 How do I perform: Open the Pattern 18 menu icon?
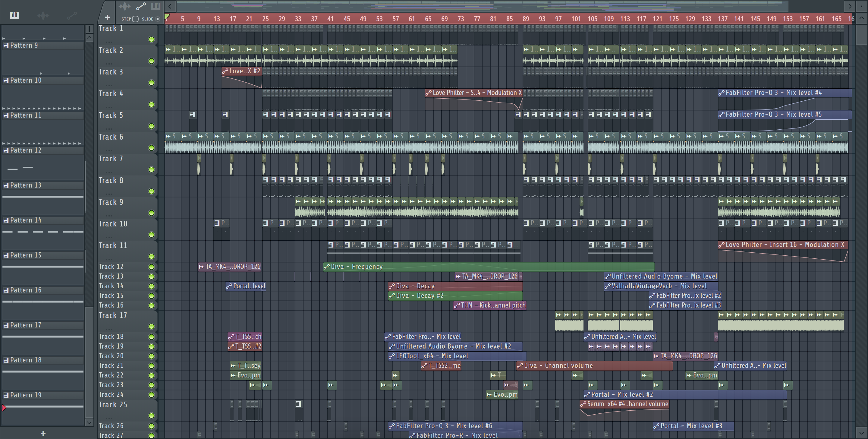[6, 360]
